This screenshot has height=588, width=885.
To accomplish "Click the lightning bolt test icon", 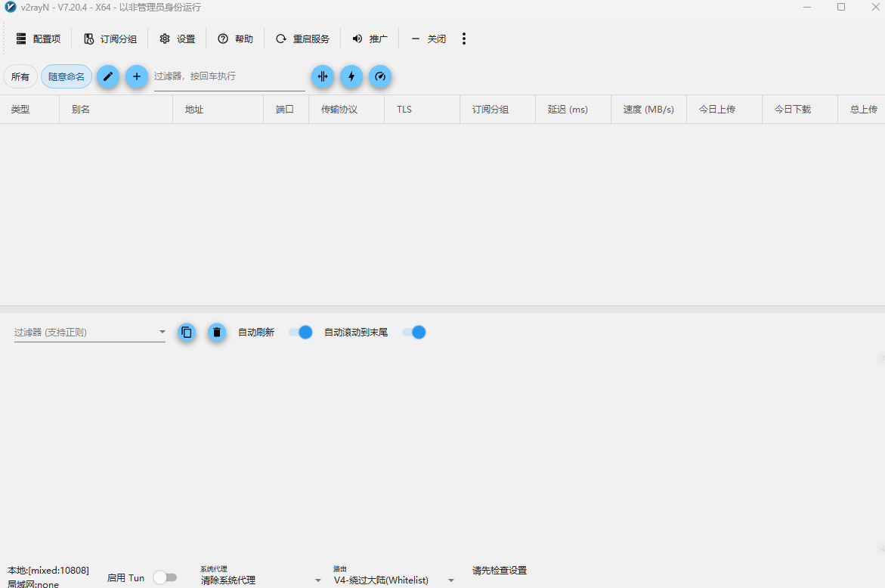I will pyautogui.click(x=351, y=76).
